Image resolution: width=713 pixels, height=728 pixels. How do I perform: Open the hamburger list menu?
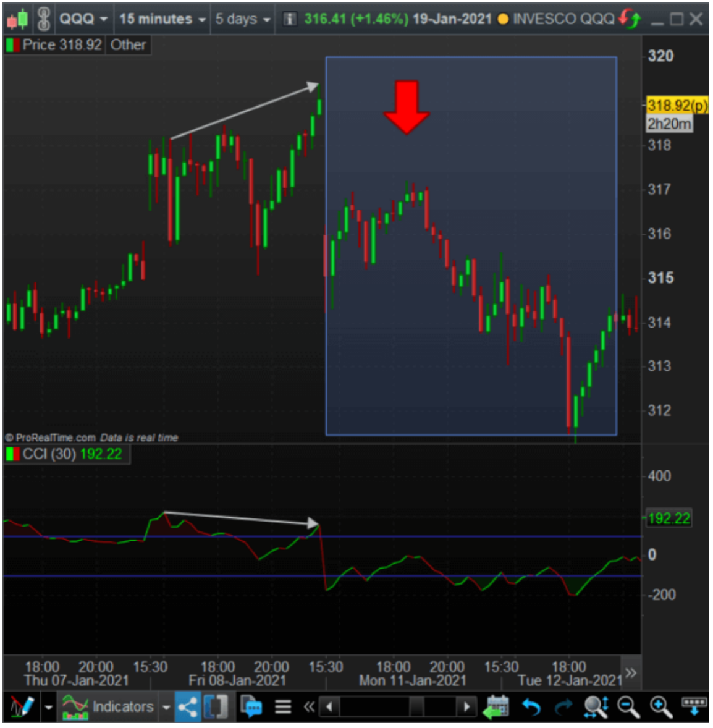point(283,707)
